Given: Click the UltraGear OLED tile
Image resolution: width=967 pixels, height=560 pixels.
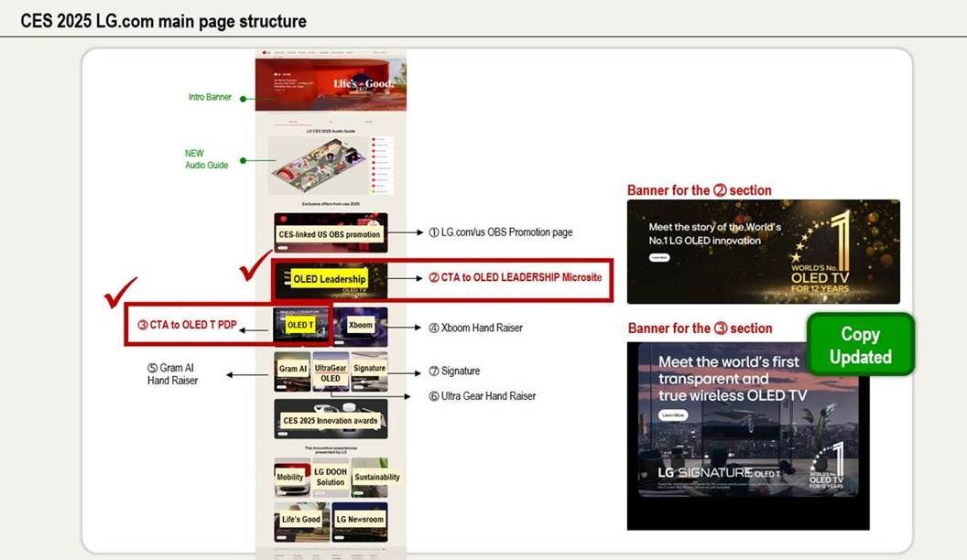Looking at the screenshot, I should 331,372.
